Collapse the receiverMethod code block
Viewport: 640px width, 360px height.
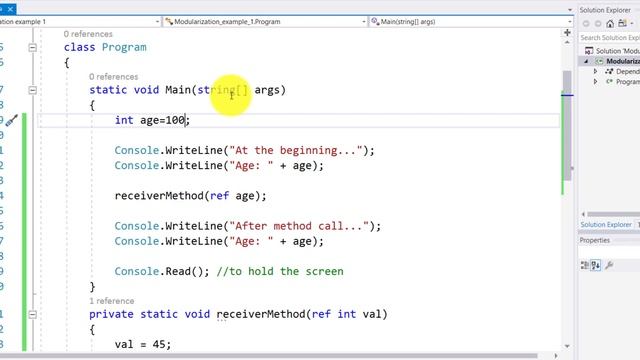pos(33,315)
